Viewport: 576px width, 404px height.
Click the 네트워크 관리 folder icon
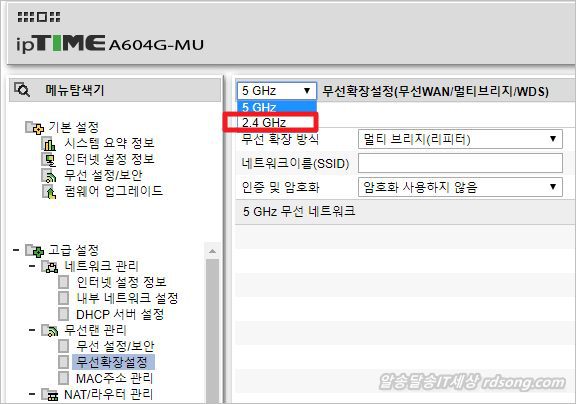(49, 267)
